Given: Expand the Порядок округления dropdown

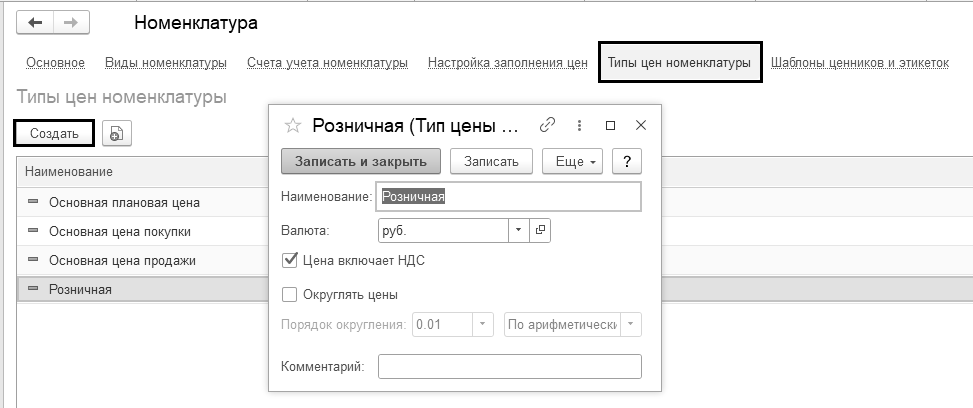Looking at the screenshot, I should (x=484, y=324).
